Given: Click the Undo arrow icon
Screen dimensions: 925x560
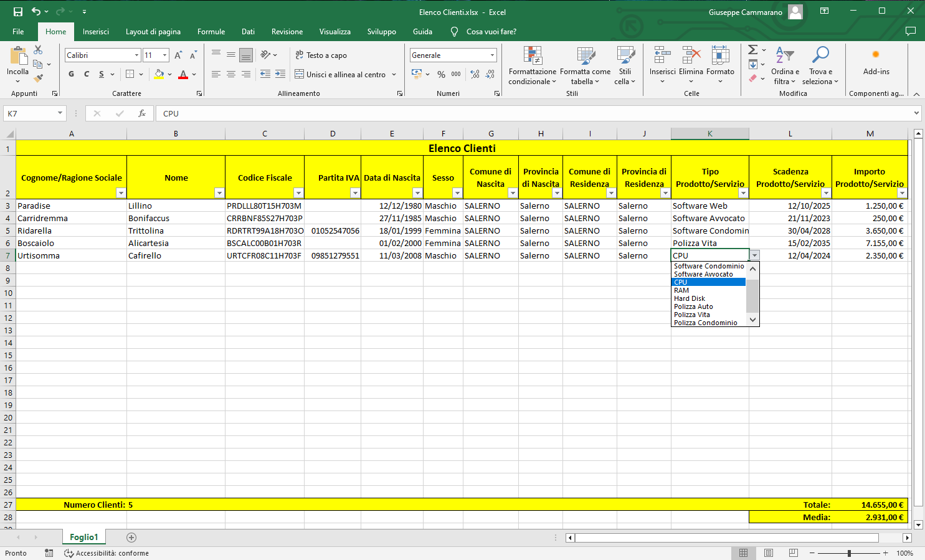Looking at the screenshot, I should [x=36, y=12].
